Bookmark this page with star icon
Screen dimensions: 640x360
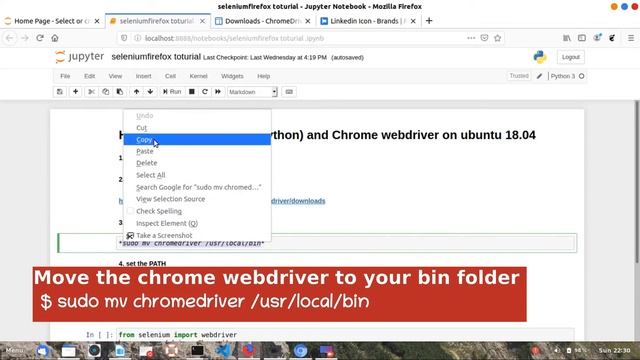[x=497, y=38]
